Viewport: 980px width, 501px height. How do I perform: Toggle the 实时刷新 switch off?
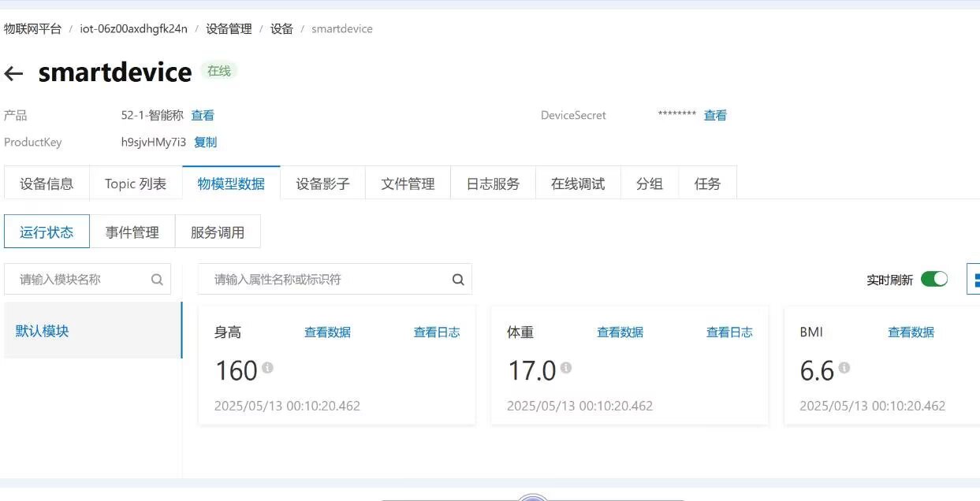[x=934, y=279]
